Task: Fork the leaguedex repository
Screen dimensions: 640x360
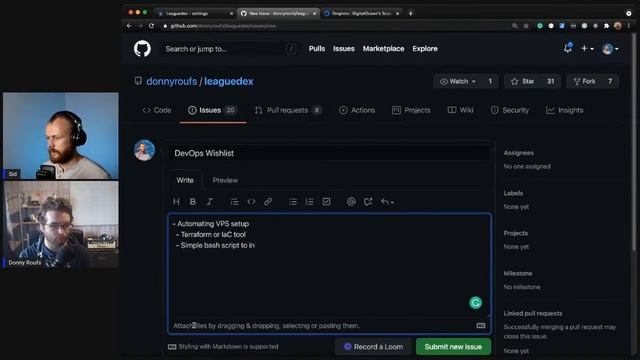Action: [x=584, y=82]
